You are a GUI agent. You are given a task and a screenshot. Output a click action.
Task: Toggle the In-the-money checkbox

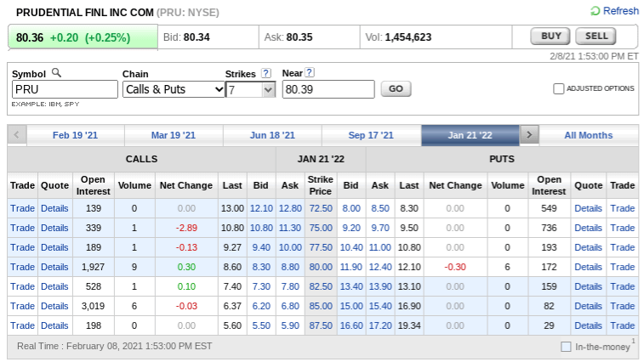click(566, 347)
